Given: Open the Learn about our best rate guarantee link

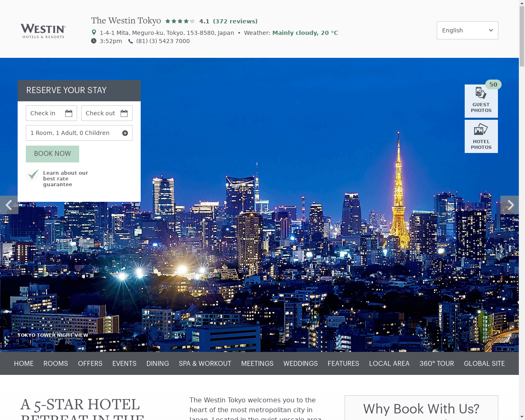Looking at the screenshot, I should click(66, 179).
